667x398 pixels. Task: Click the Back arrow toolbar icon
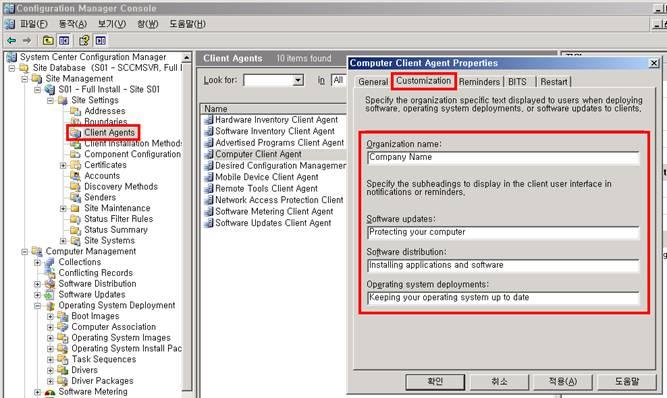pyautogui.click(x=11, y=40)
